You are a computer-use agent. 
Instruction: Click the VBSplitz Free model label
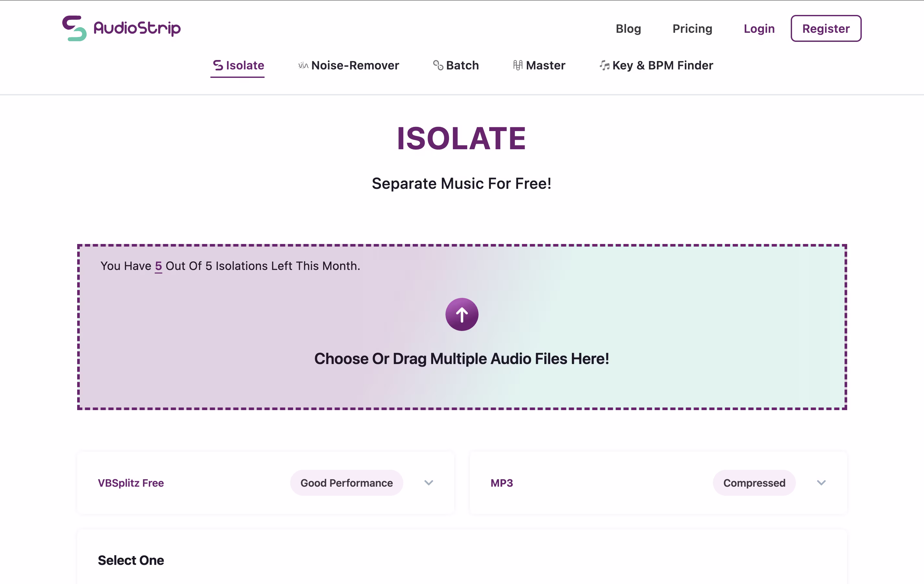[131, 483]
